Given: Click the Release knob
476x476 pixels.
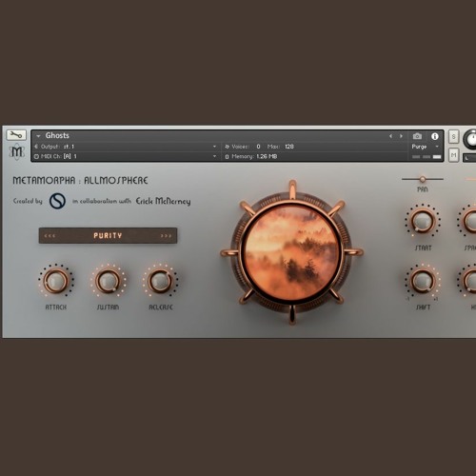Looking at the screenshot, I should pos(160,281).
